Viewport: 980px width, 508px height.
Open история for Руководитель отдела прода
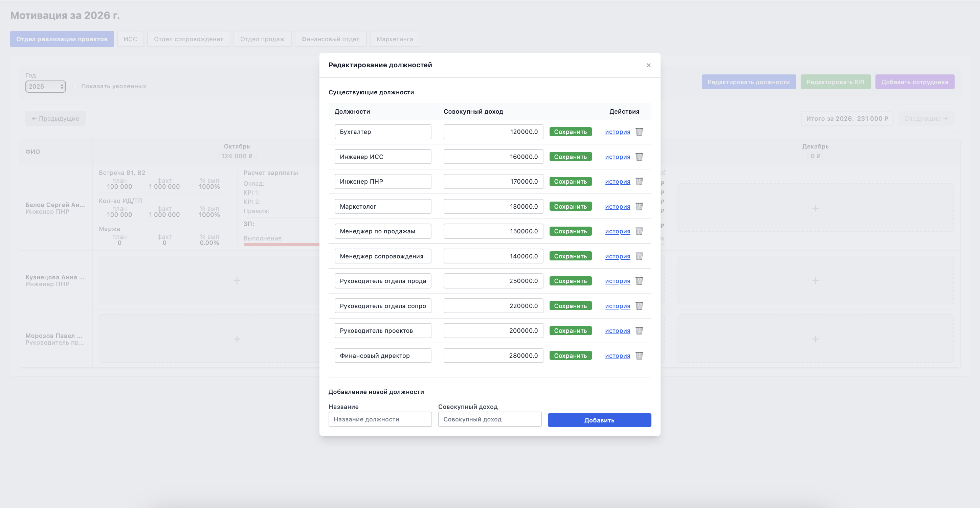[618, 281]
